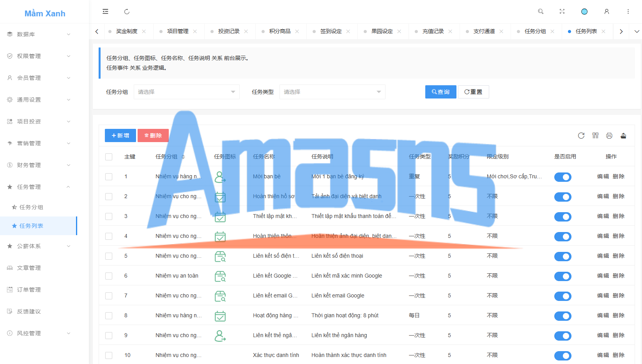Check the checkbox for row 8

click(109, 316)
